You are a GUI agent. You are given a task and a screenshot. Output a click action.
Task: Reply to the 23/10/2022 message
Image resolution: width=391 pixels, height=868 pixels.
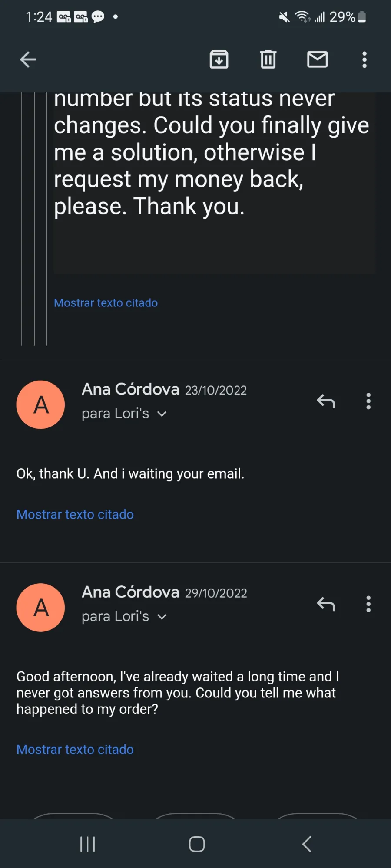[x=326, y=401]
